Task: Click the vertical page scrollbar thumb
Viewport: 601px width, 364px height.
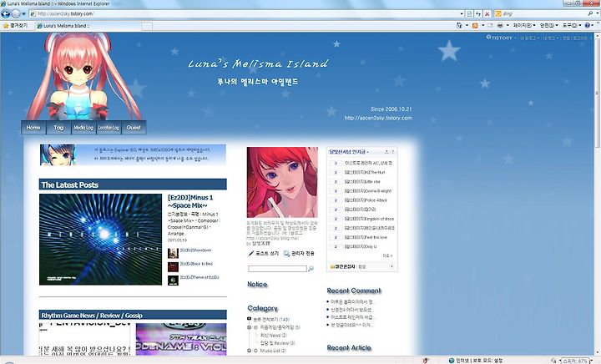Action: (x=597, y=92)
